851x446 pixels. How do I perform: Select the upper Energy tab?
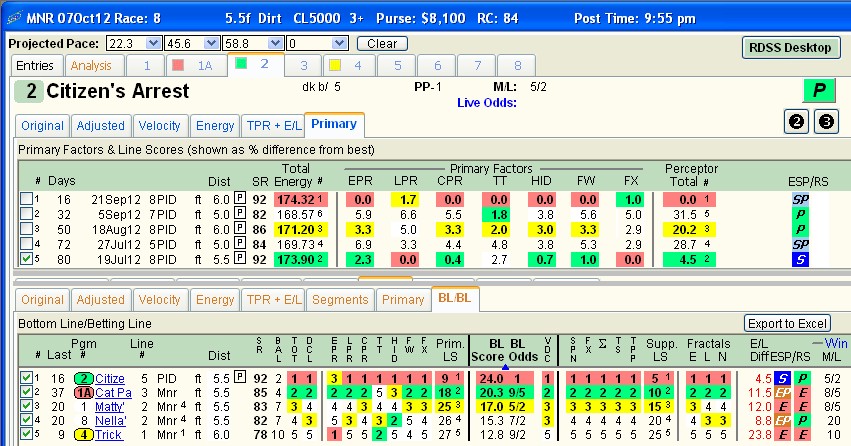point(215,126)
